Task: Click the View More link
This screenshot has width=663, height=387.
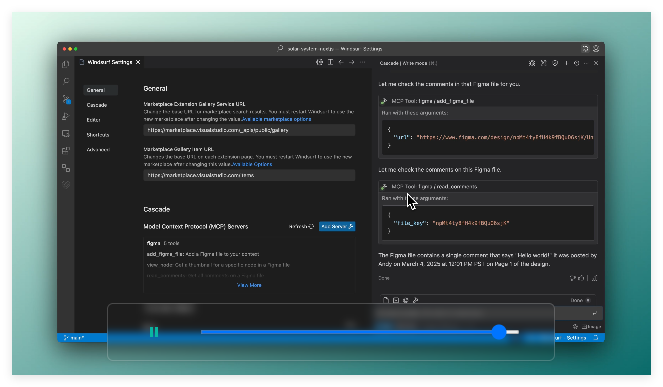Action: tap(249, 285)
